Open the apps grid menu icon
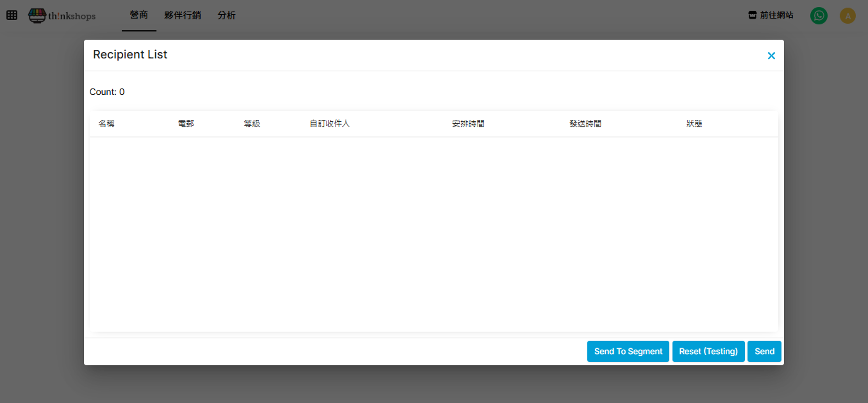Image resolution: width=868 pixels, height=403 pixels. 12,15
